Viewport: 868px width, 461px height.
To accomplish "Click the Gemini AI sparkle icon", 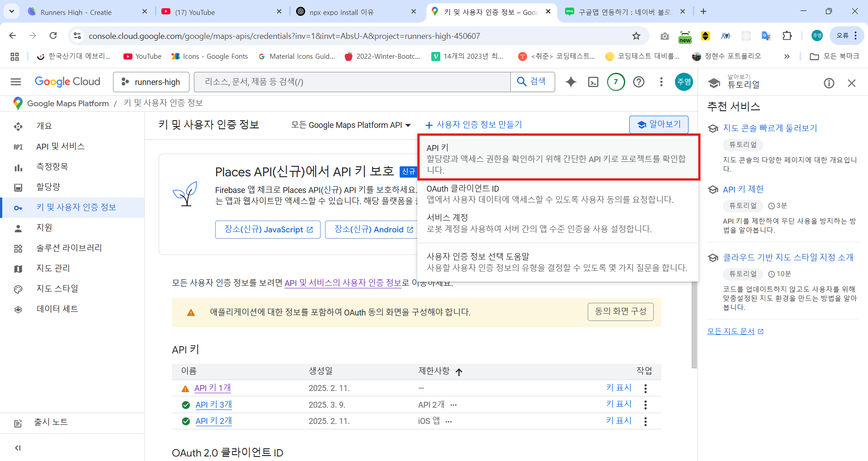I will (571, 82).
